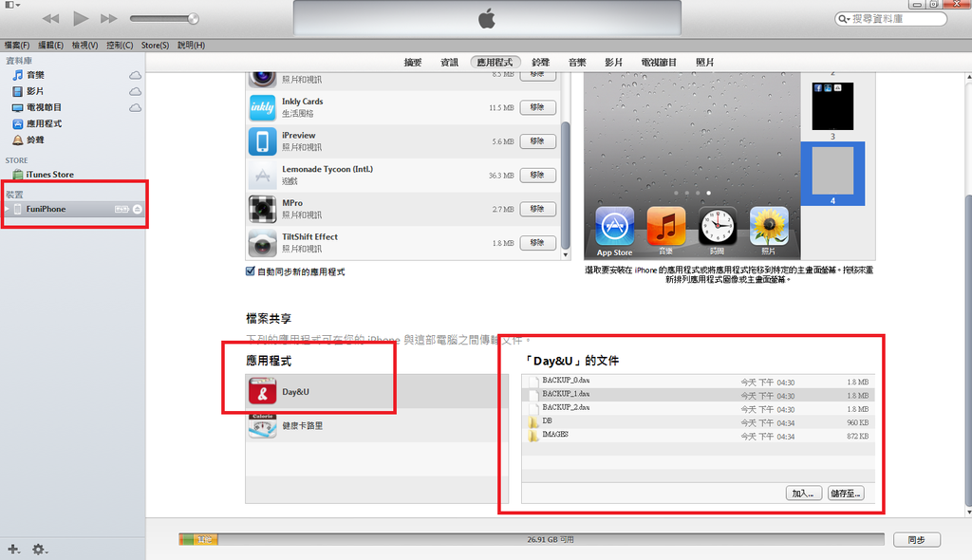Switch to the 照片 tab
The height and width of the screenshot is (560, 972).
click(705, 62)
